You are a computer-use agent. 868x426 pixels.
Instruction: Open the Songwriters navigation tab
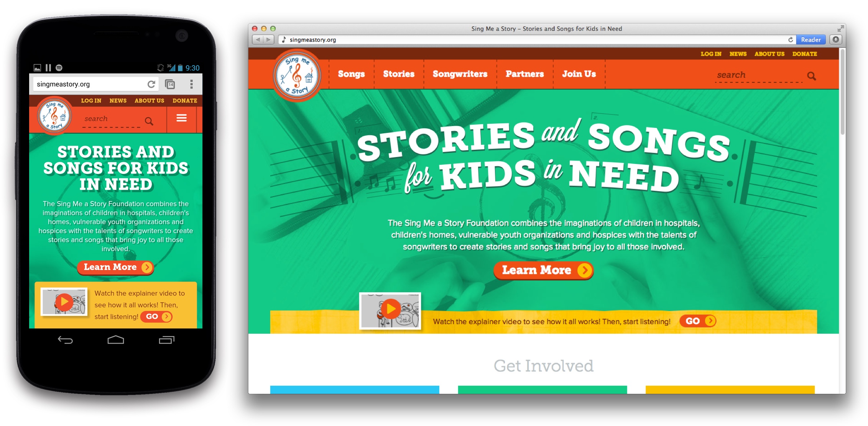(460, 74)
